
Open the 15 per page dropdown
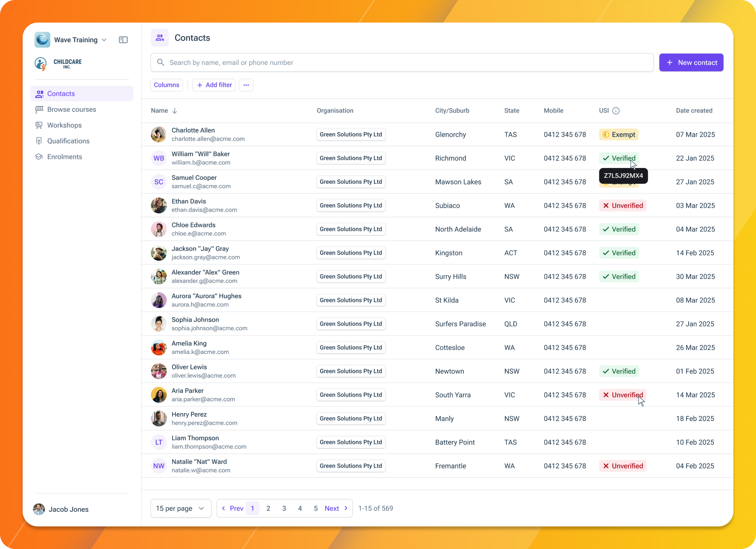(181, 508)
